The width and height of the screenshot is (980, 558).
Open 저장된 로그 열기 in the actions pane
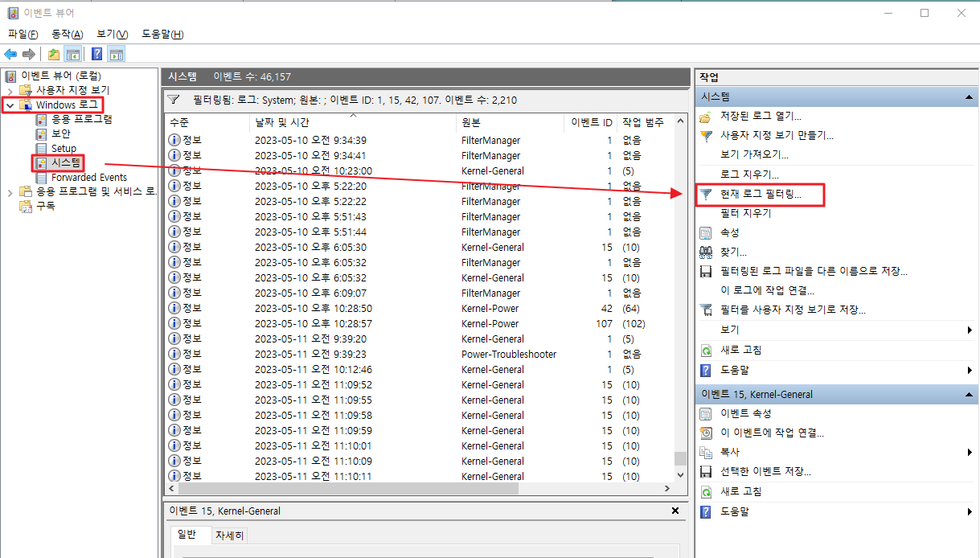761,117
